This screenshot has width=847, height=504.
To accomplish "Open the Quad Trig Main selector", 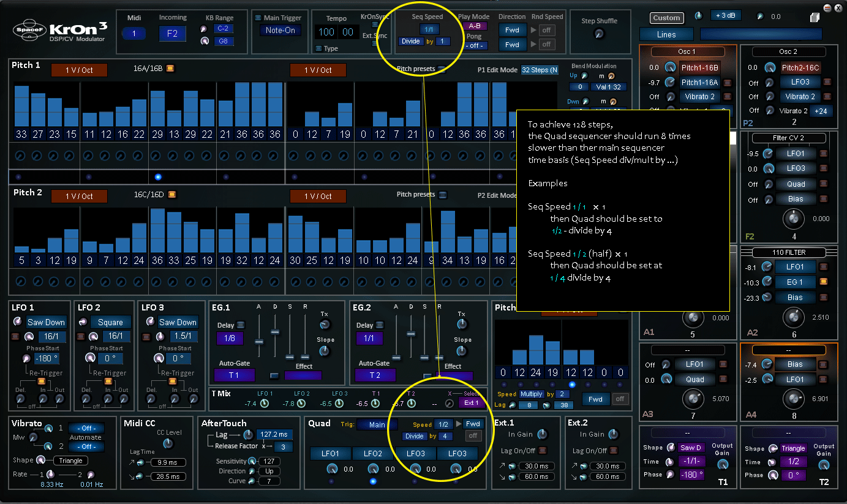I will pos(377,424).
